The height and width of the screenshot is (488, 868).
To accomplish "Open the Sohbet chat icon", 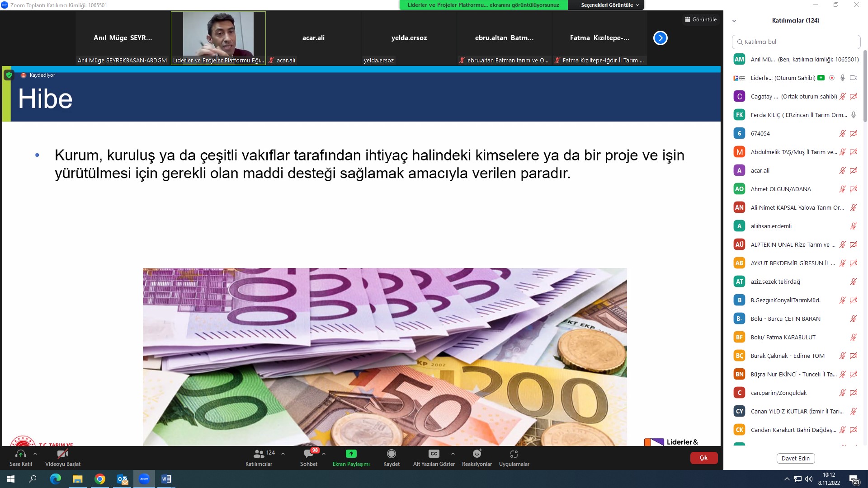I will tap(309, 454).
